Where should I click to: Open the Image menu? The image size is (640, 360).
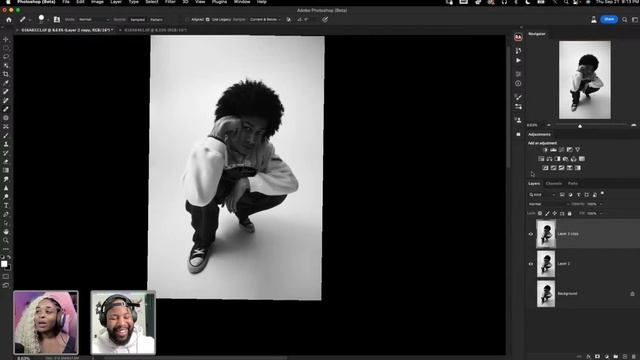point(97,2)
